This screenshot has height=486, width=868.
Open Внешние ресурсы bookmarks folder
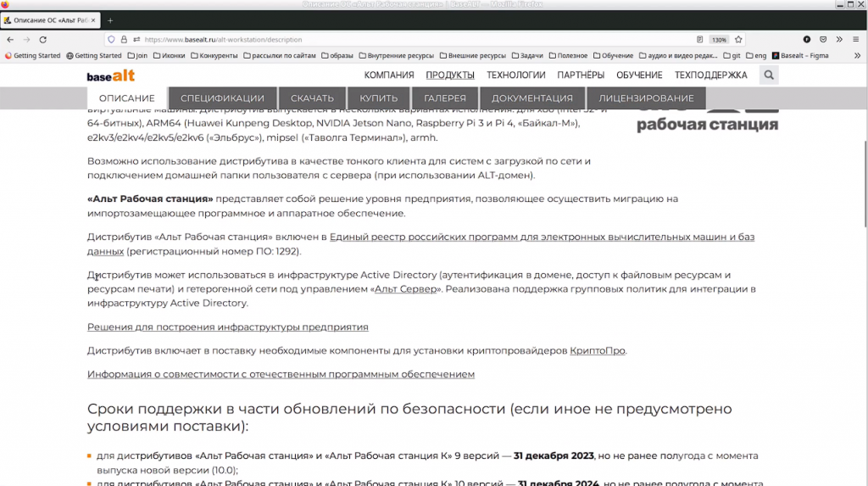click(x=473, y=55)
